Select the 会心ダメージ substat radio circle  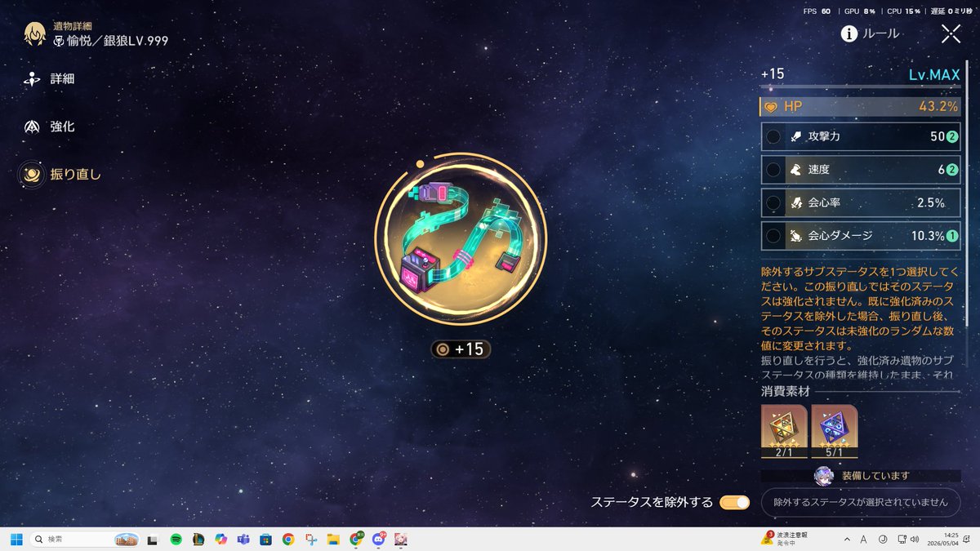pyautogui.click(x=773, y=236)
